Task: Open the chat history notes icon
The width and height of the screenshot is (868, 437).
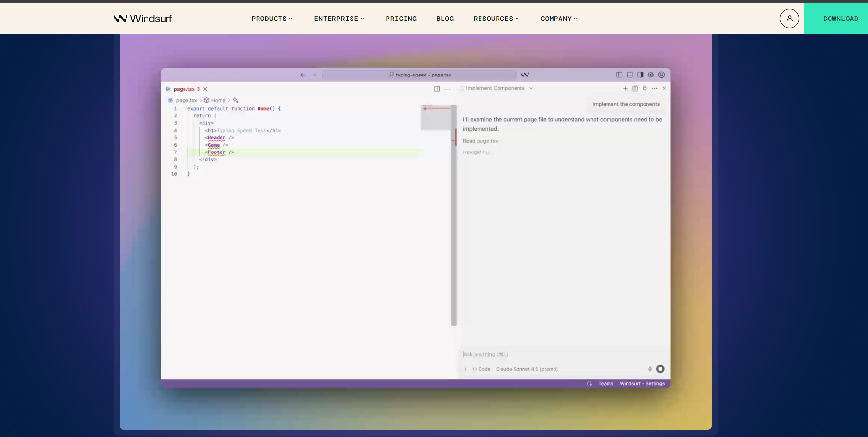Action: [x=635, y=89]
